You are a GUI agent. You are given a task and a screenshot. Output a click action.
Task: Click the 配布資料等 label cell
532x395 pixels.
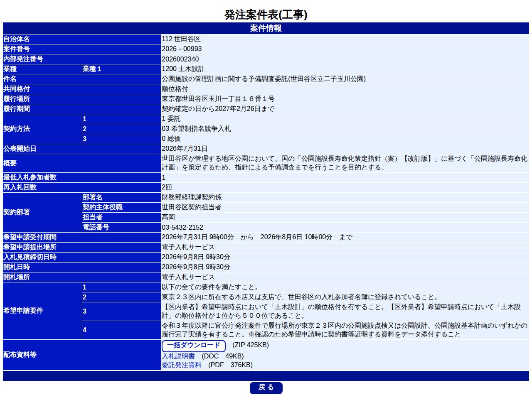click(82, 355)
